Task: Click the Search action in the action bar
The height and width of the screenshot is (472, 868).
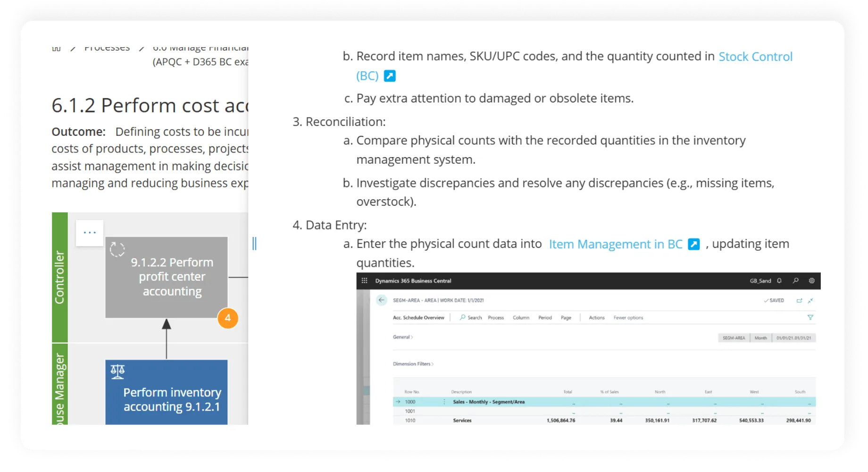Action: pos(471,318)
